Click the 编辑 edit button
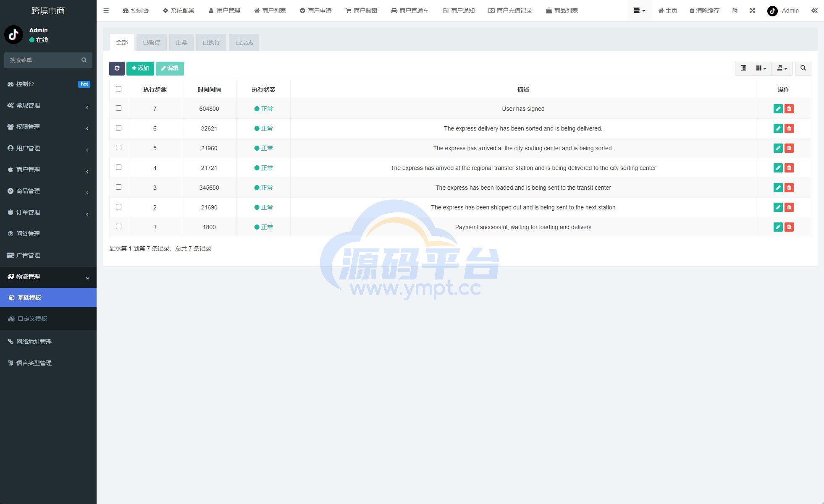Screen dimensions: 824x504 tap(170, 68)
